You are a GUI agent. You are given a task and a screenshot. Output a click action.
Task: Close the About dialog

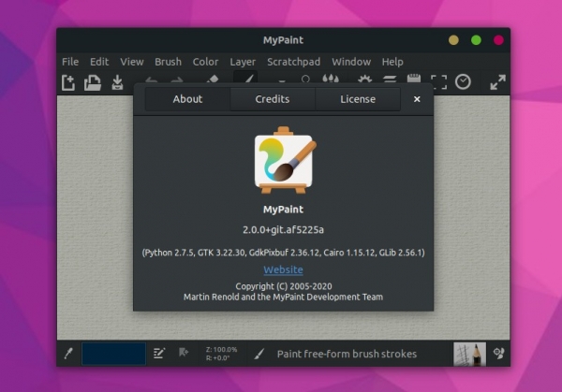(417, 99)
